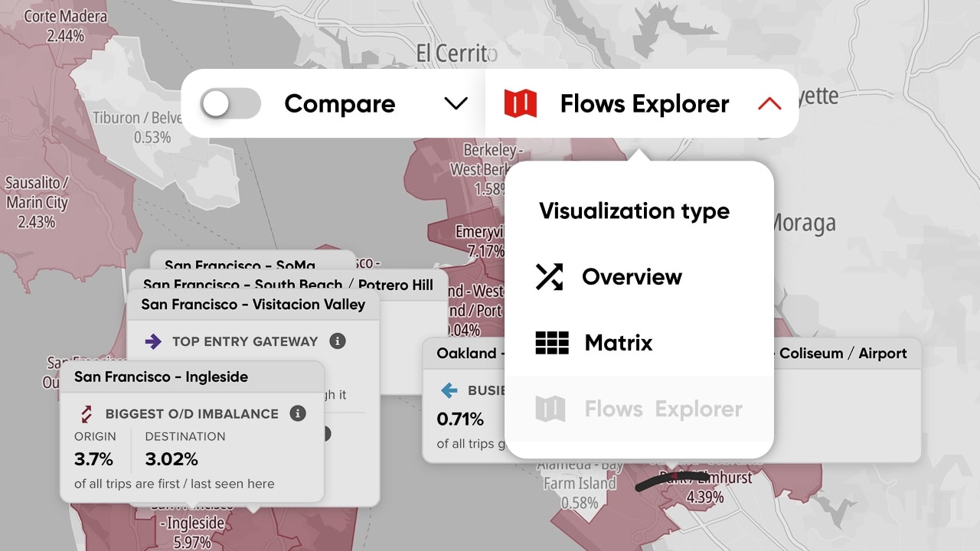Click the grey map icon in the menu
The width and height of the screenshot is (980, 551).
click(550, 409)
